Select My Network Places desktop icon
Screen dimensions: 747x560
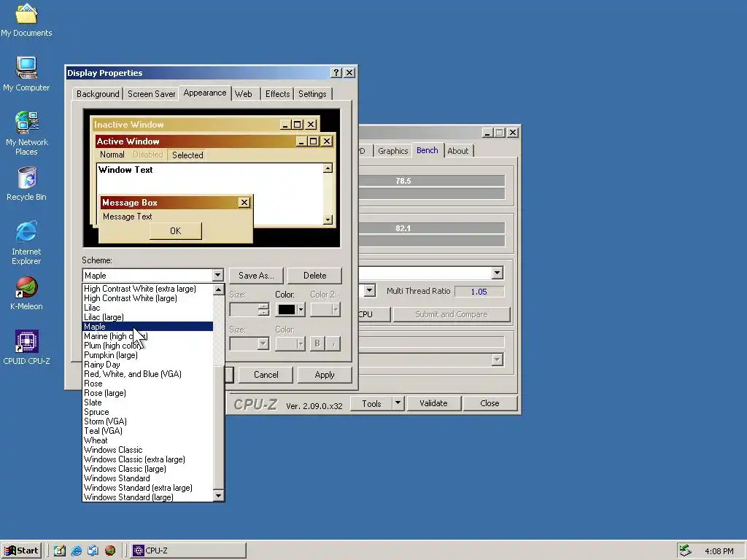tap(26, 133)
